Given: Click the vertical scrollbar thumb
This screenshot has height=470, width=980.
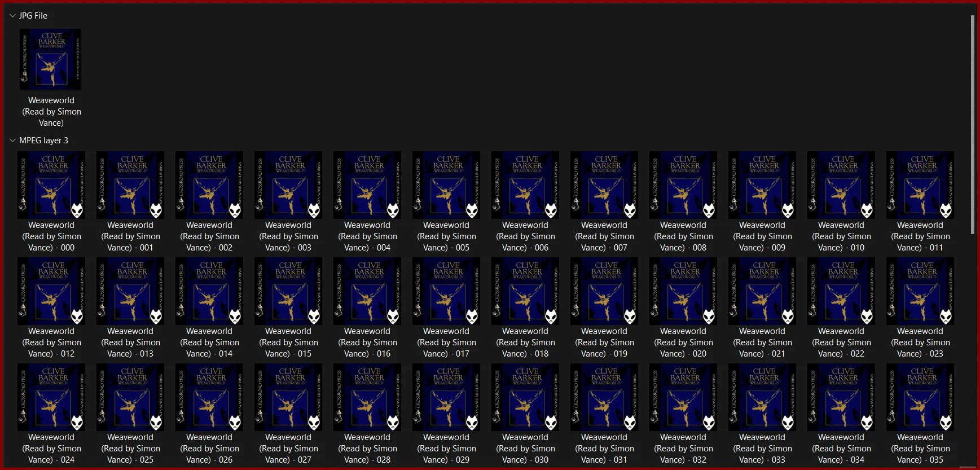Looking at the screenshot, I should pos(972,125).
